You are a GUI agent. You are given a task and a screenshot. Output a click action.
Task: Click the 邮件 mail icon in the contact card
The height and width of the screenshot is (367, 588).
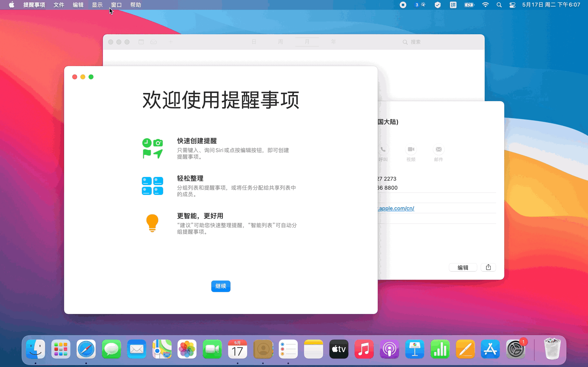(x=439, y=149)
